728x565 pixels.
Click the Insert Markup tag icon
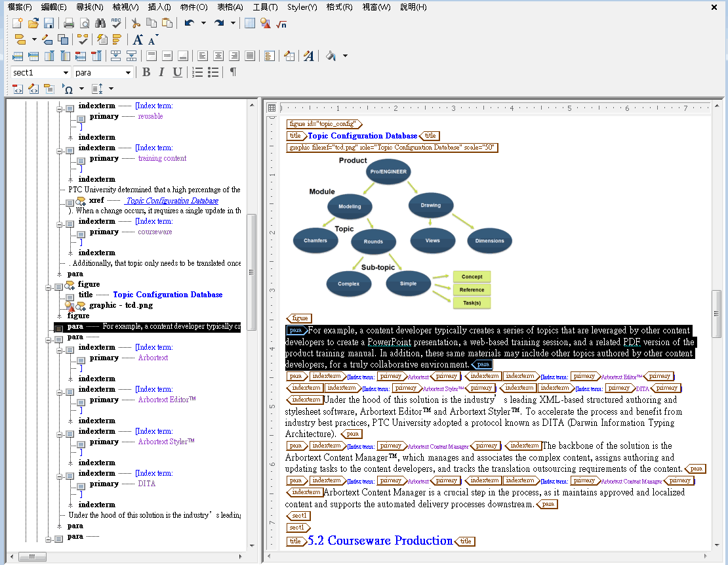pos(20,39)
